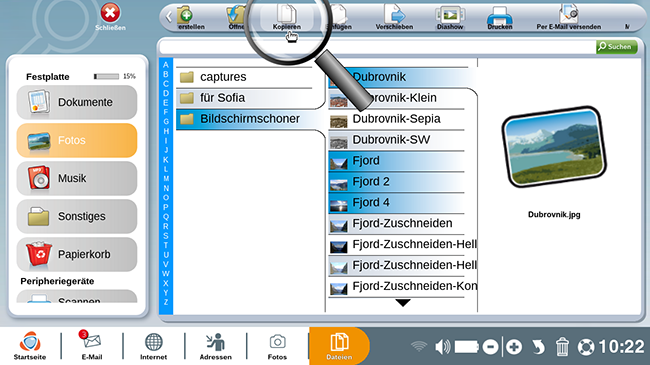Click the lifebuoy help icon
This screenshot has width=650, height=365.
pos(586,347)
